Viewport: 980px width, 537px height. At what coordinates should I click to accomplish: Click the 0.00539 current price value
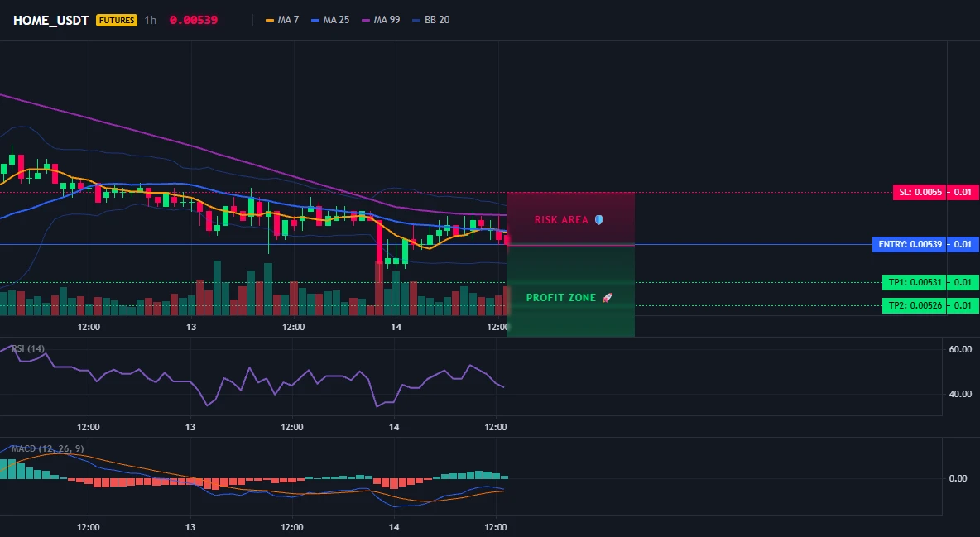coord(194,20)
